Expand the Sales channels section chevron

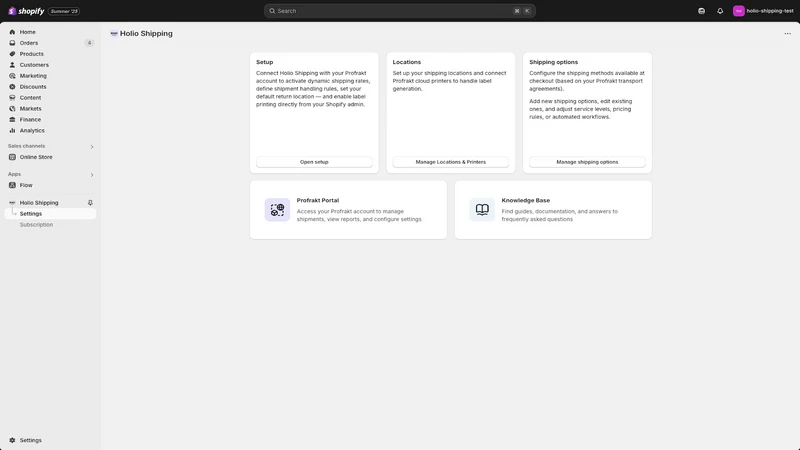pyautogui.click(x=92, y=147)
